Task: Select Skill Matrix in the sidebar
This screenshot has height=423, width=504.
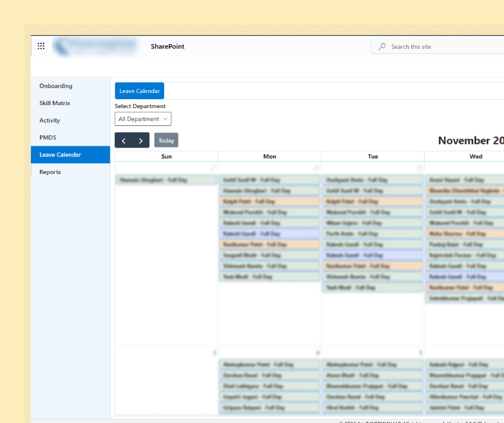Action: [54, 103]
